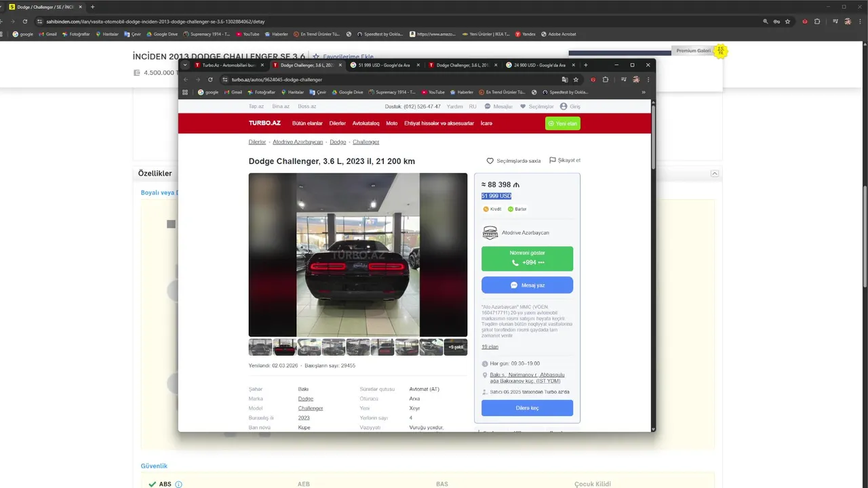The height and width of the screenshot is (488, 868).
Task: Bookmark the turbo.az page with the star icon
Action: [x=576, y=79]
